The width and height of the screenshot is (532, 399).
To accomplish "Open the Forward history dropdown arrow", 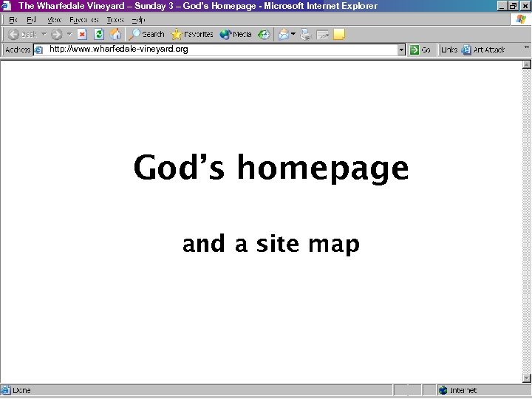I will (x=69, y=34).
